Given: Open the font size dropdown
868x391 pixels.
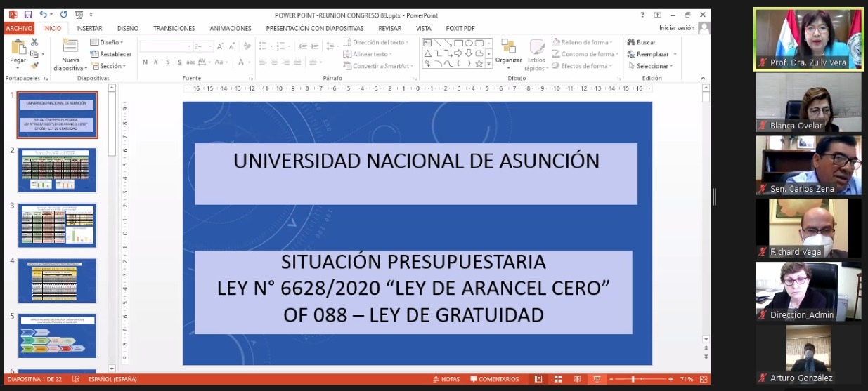Looking at the screenshot, I should (203, 46).
